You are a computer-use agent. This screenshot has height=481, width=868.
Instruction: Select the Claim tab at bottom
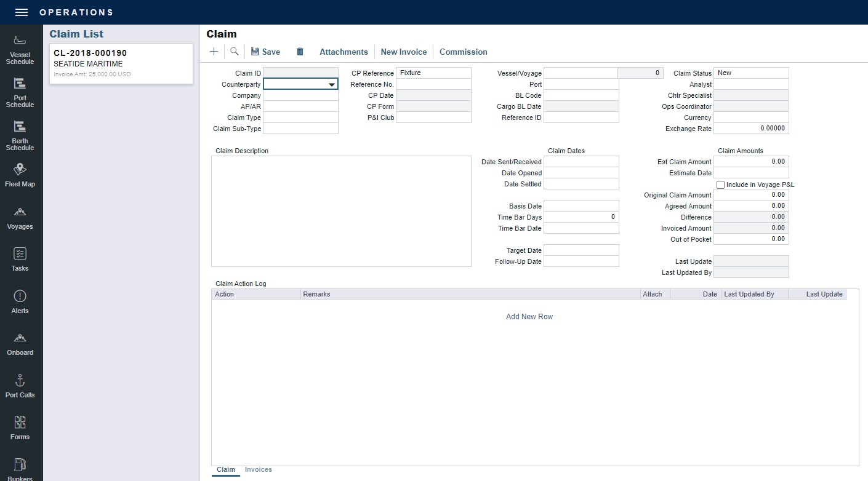click(x=226, y=470)
